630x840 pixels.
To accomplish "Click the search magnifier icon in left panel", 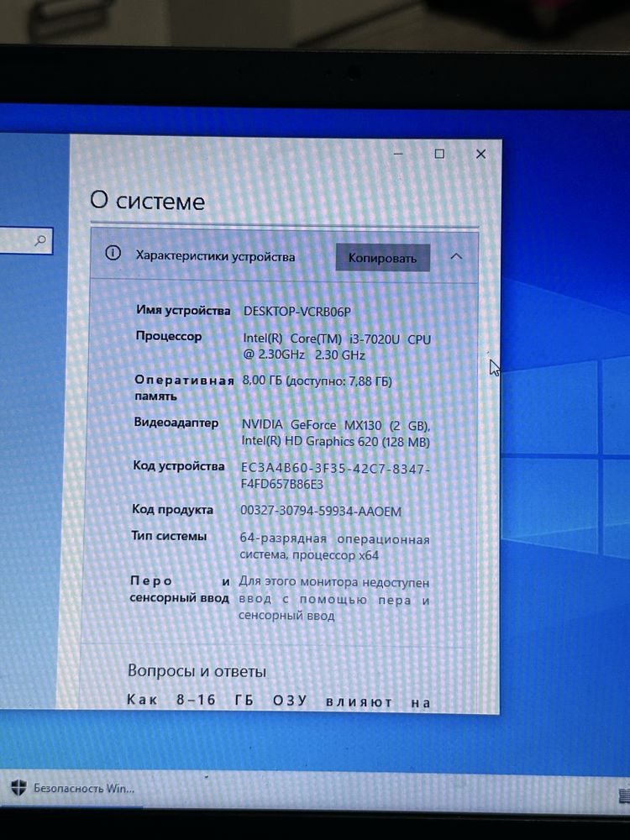I will pyautogui.click(x=40, y=241).
